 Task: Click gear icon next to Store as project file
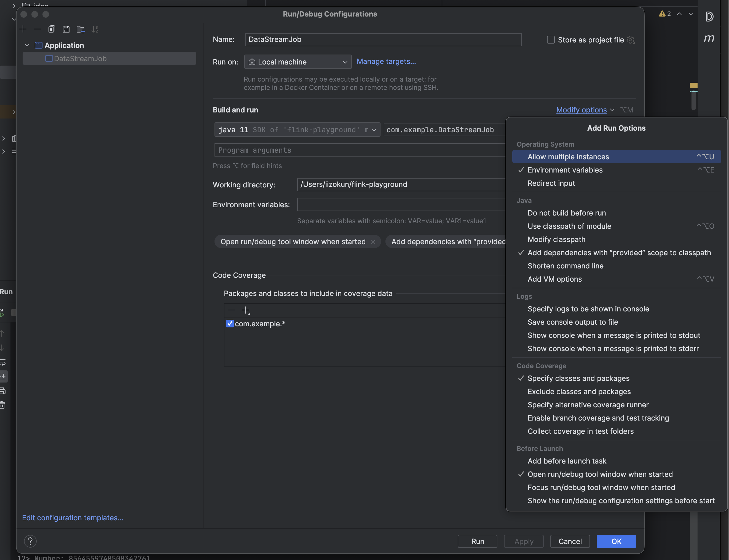tap(630, 40)
